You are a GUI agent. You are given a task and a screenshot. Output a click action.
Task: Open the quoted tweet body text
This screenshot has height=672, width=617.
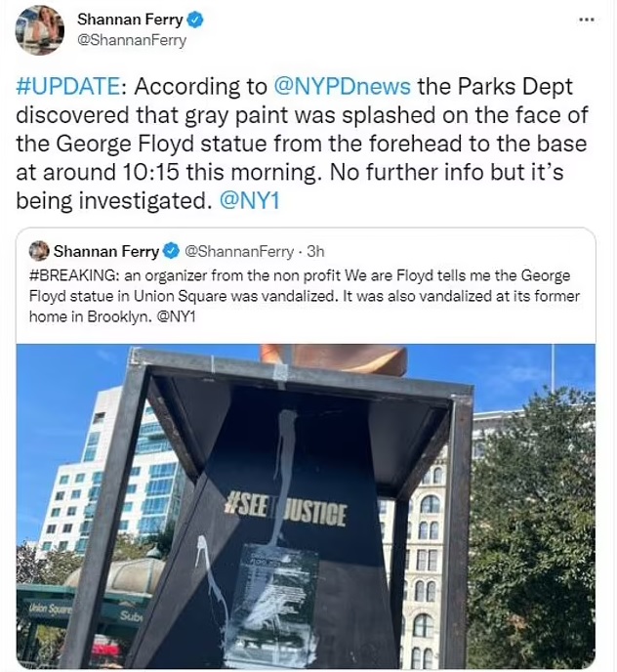click(x=305, y=296)
